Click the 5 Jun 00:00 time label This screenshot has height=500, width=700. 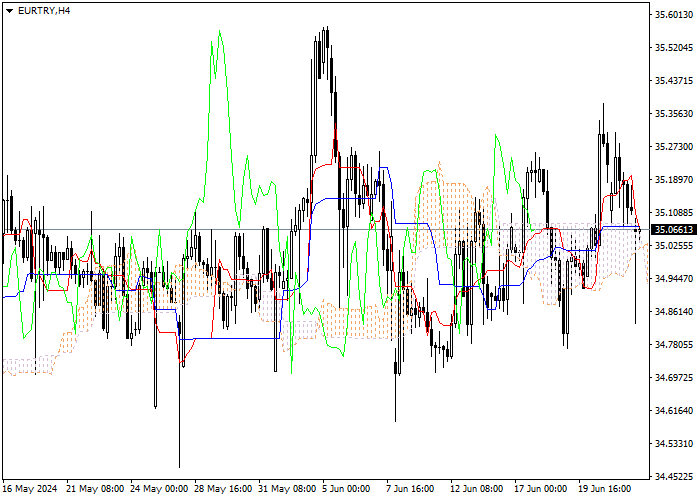click(346, 489)
